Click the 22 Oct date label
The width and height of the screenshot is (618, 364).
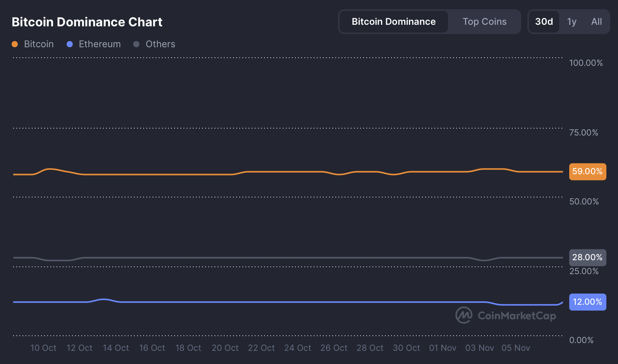tap(261, 348)
